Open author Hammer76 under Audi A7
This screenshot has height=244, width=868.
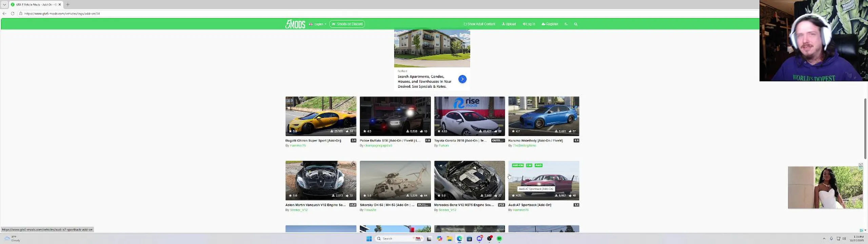point(520,210)
